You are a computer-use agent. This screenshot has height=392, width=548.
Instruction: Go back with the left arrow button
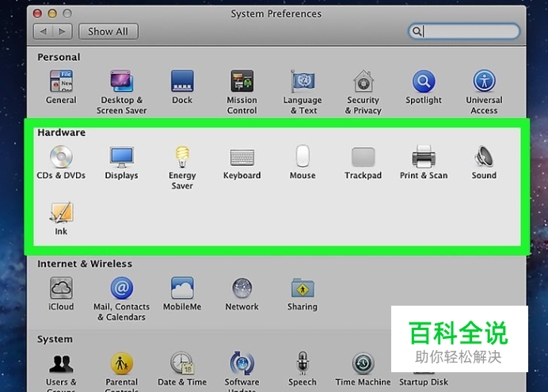pyautogui.click(x=43, y=32)
